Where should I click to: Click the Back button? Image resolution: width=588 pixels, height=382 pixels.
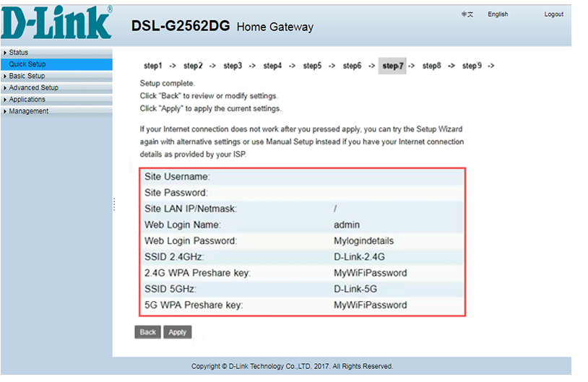point(148,332)
